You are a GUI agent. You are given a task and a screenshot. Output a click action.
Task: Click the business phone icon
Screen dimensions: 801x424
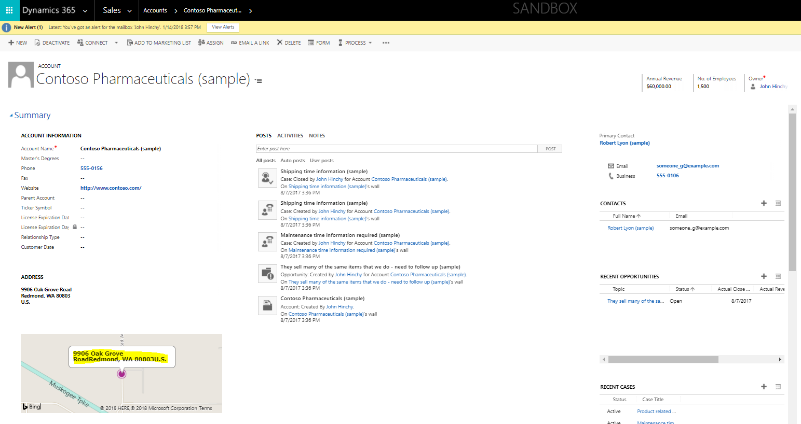coord(611,176)
